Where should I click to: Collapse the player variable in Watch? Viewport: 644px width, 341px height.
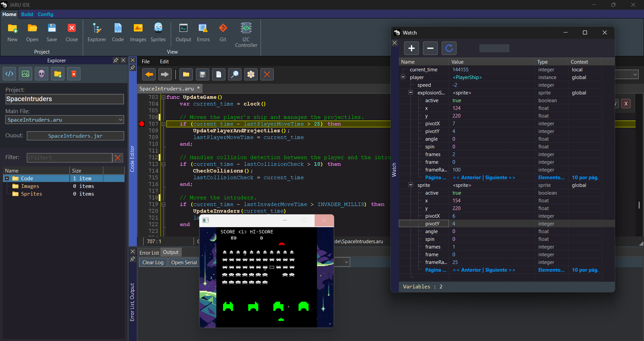pyautogui.click(x=403, y=77)
